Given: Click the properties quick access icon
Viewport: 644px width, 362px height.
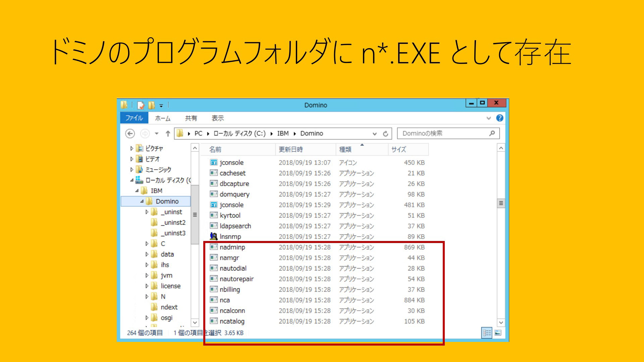Looking at the screenshot, I should click(141, 105).
